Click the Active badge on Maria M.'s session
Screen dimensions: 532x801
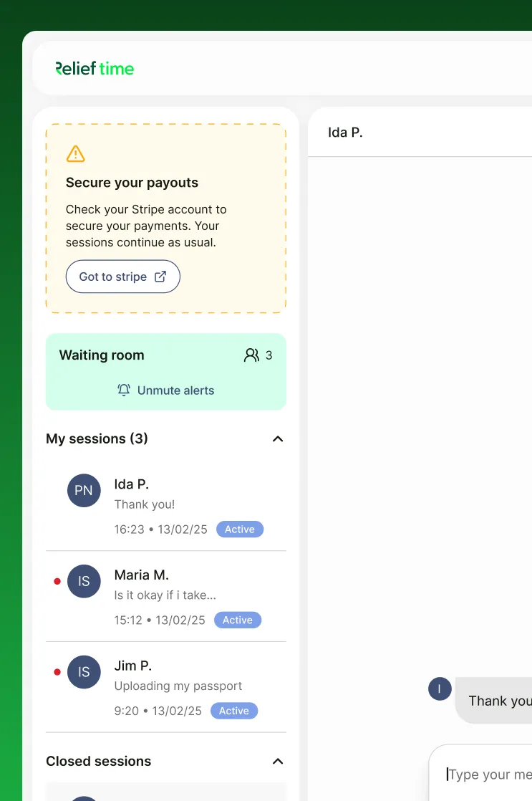tap(238, 620)
